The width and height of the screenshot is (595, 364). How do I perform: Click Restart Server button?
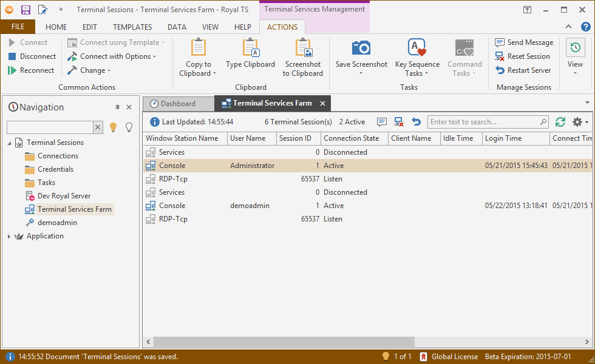(523, 70)
